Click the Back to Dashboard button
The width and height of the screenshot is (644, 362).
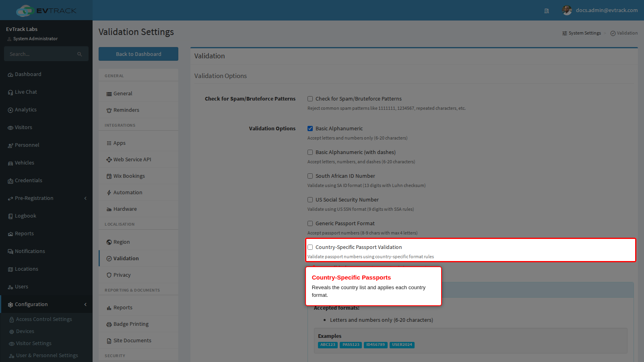tap(138, 54)
